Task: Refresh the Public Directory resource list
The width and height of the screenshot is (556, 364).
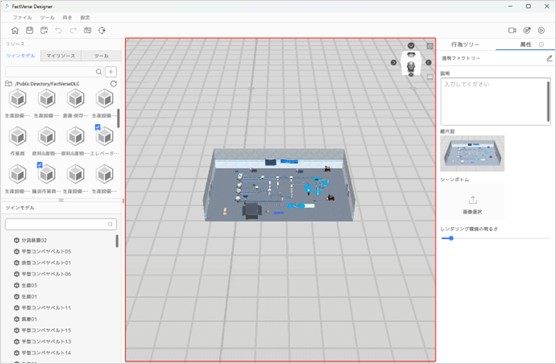Action: (113, 84)
